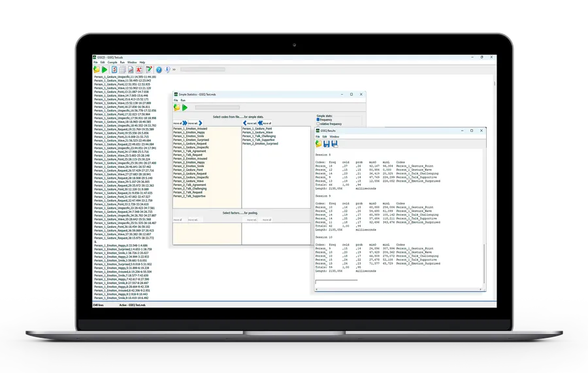
Task: Click the red kappa icon in main toolbar
Action: (139, 70)
